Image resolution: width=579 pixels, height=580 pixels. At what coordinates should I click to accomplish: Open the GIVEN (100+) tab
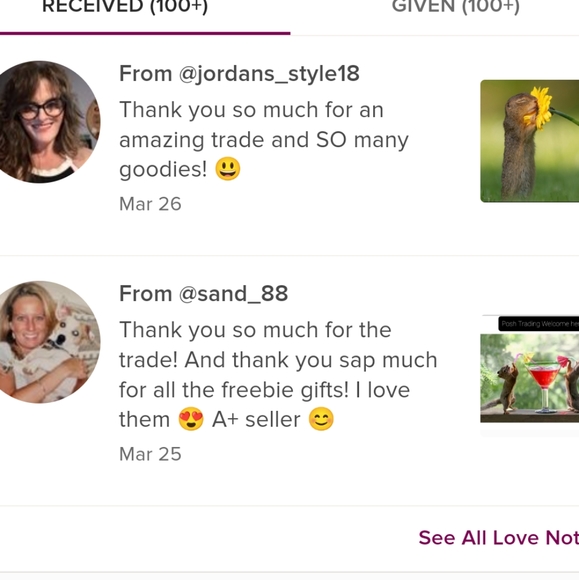pyautogui.click(x=456, y=7)
